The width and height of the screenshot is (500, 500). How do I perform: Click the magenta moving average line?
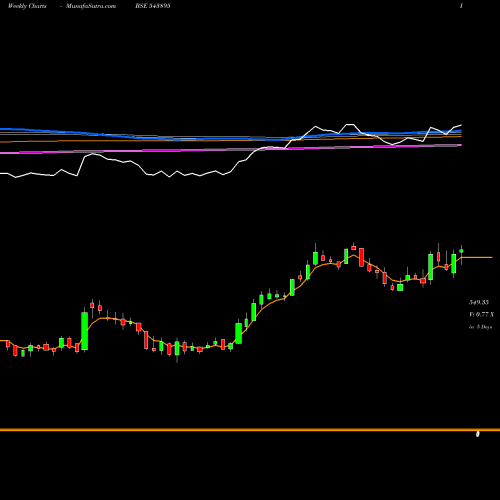click(231, 150)
